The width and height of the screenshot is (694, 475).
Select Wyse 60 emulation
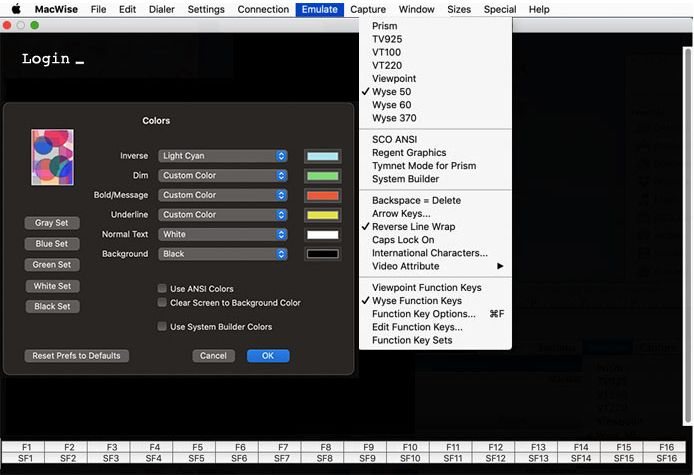(436, 105)
